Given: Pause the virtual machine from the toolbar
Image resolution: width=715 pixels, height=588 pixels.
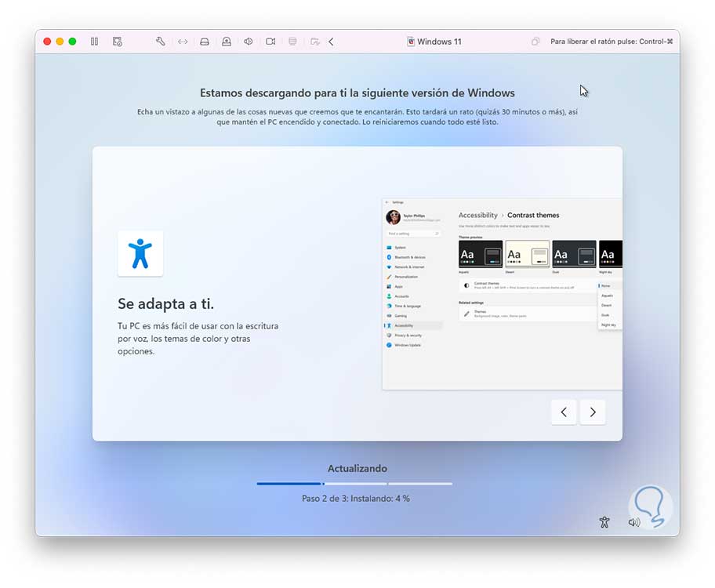Looking at the screenshot, I should [x=94, y=42].
